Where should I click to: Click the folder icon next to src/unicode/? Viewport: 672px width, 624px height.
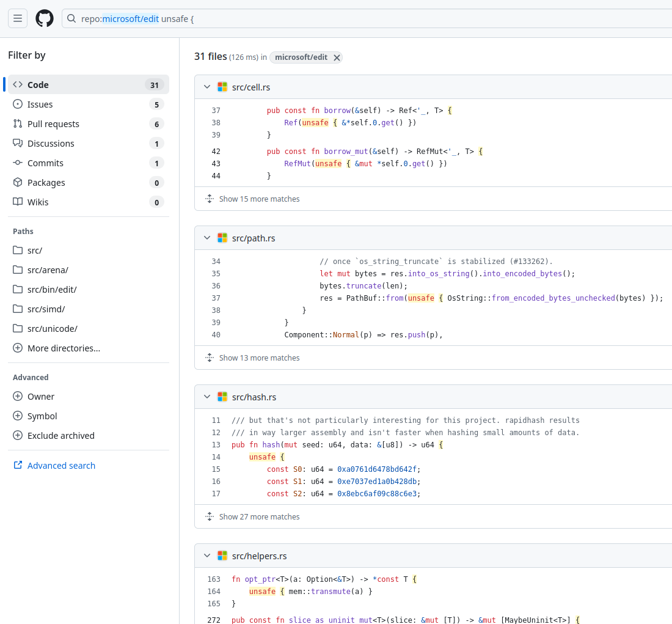tap(18, 329)
